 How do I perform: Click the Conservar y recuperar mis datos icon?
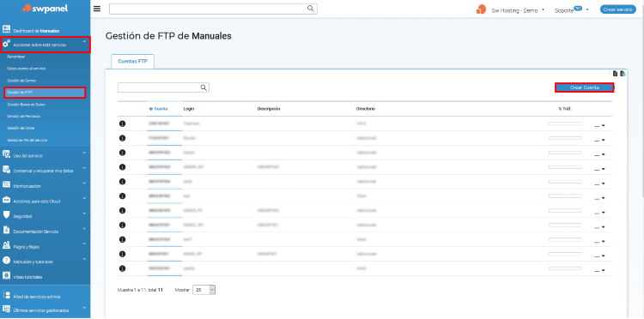point(6,169)
